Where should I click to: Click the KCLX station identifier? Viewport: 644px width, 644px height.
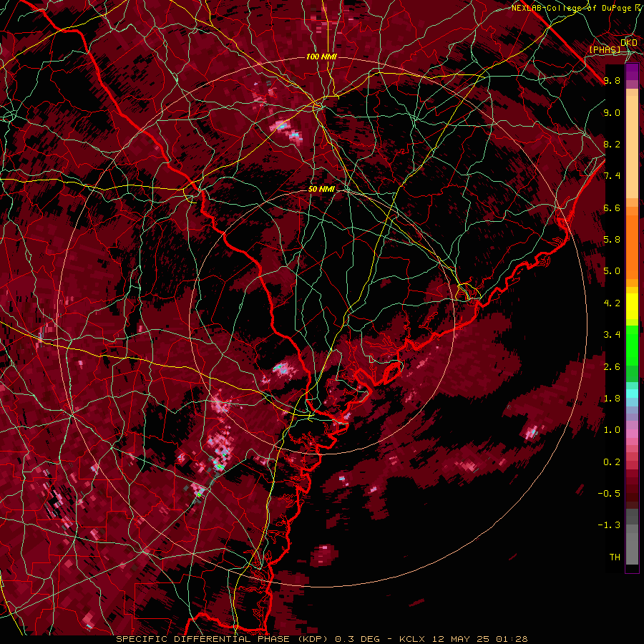click(x=413, y=639)
